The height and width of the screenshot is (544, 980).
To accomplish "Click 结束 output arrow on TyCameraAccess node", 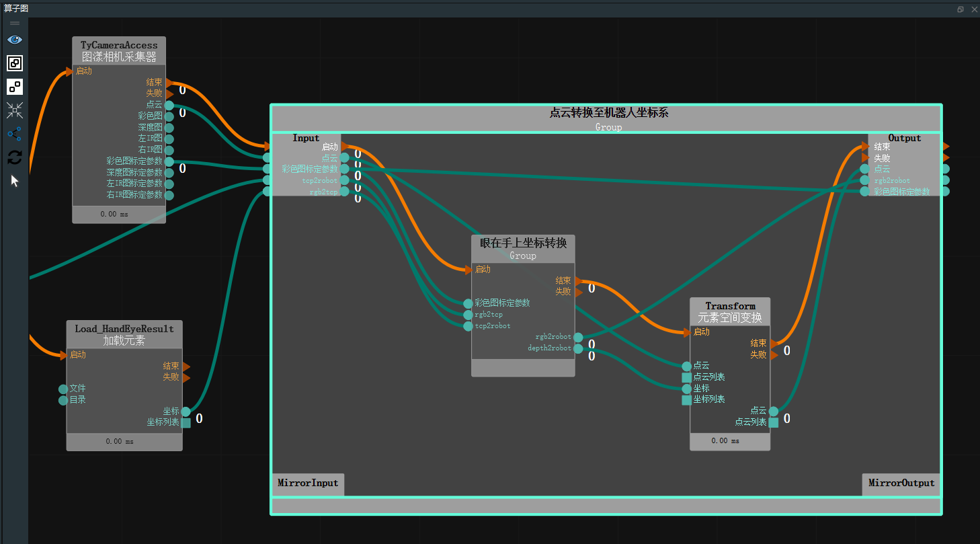I will click(169, 83).
